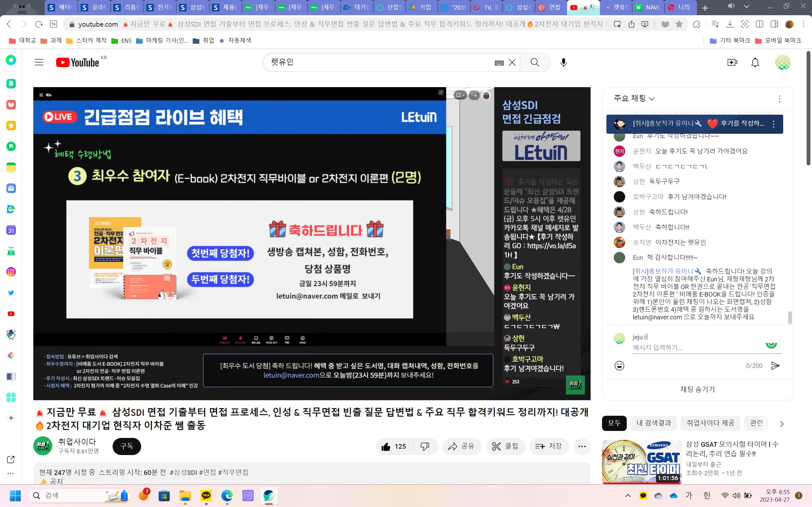Toggle the on-screen keyboard icon in search
812x507 pixels.
click(499, 63)
